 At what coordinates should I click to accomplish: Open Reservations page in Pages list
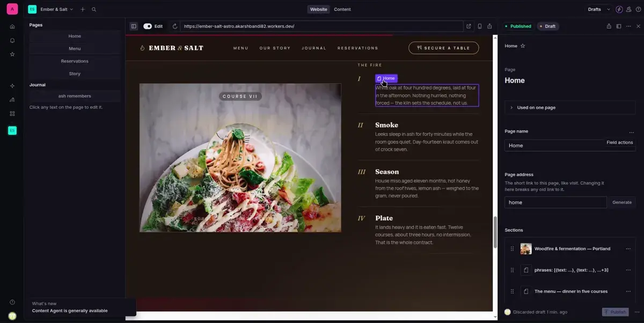pyautogui.click(x=75, y=61)
